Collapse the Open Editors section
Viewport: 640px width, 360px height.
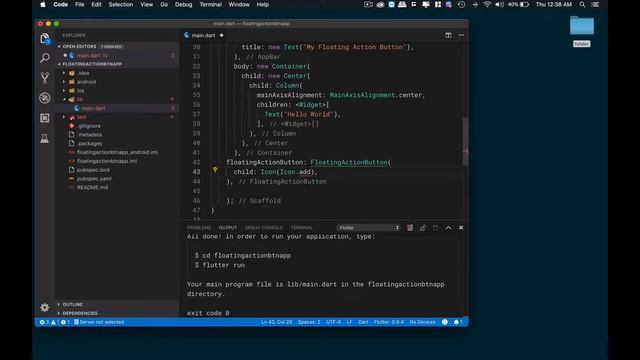tap(60, 47)
